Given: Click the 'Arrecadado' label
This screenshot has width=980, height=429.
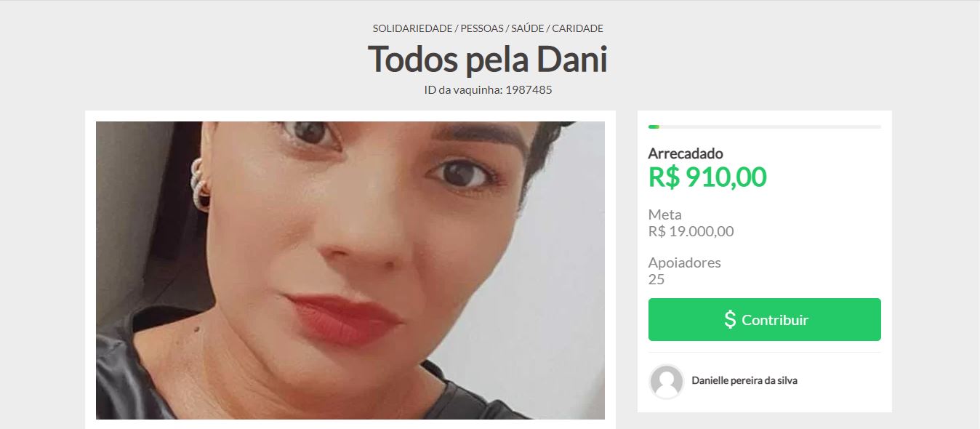Looking at the screenshot, I should click(x=686, y=153).
